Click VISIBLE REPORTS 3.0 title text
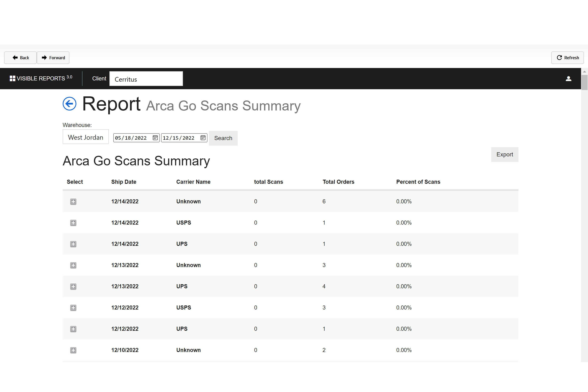 click(x=45, y=78)
